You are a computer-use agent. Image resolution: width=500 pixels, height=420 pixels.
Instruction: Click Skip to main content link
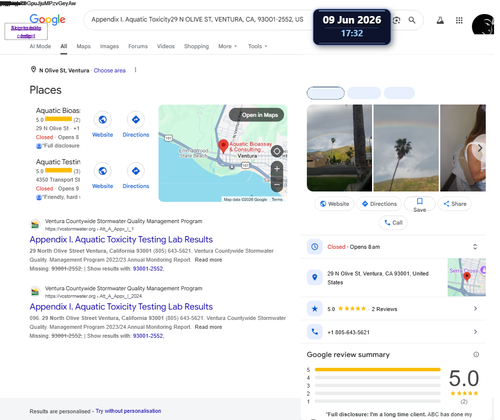[x=26, y=32]
